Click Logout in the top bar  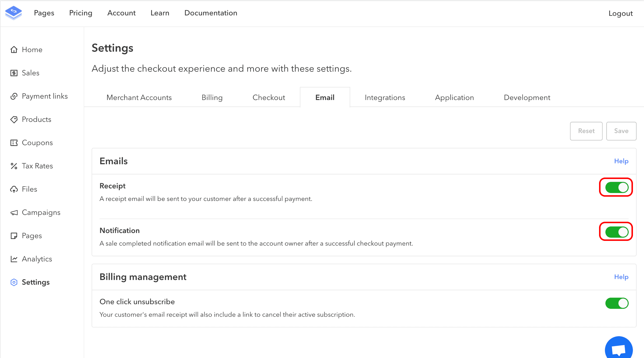click(x=620, y=13)
